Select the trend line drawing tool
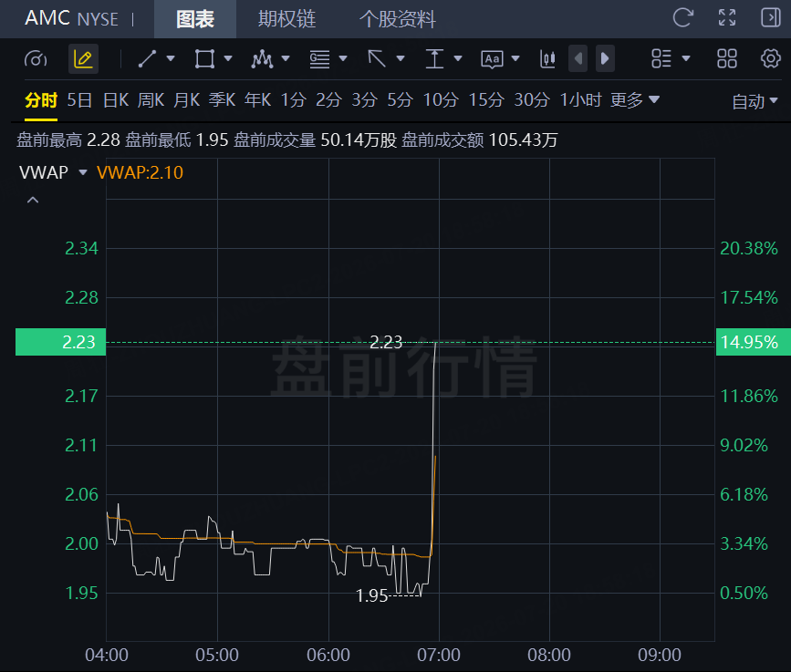 pos(147,59)
